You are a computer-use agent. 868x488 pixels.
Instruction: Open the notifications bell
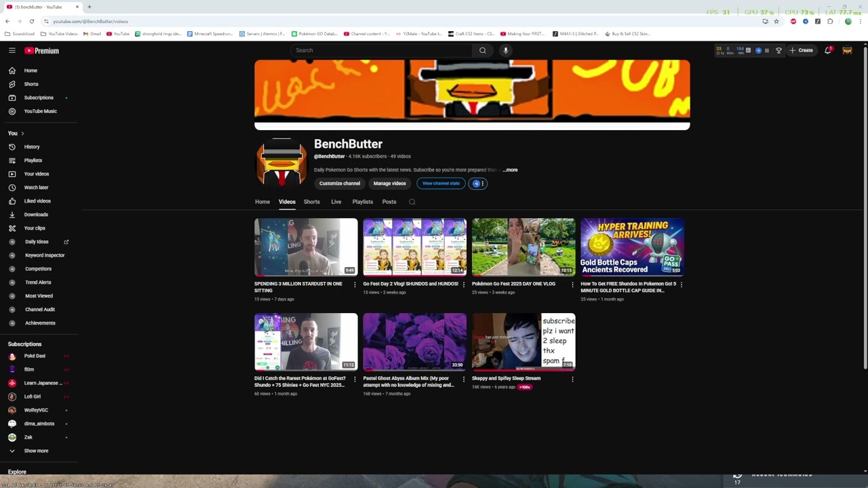(828, 50)
